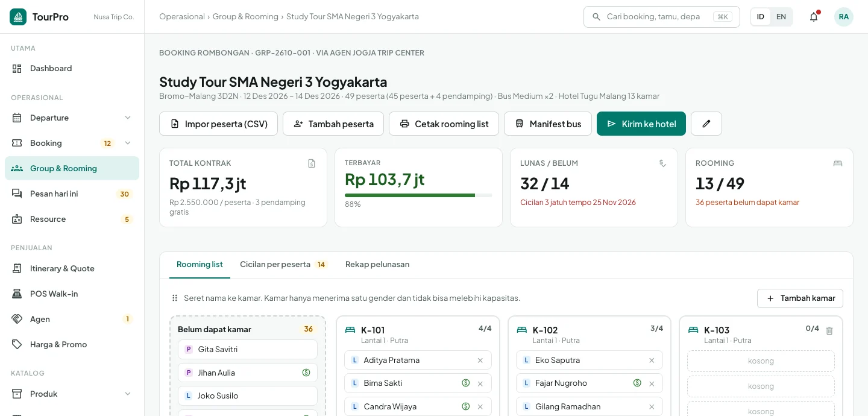The image size is (868, 416).
Task: Switch language to EN
Action: [781, 17]
